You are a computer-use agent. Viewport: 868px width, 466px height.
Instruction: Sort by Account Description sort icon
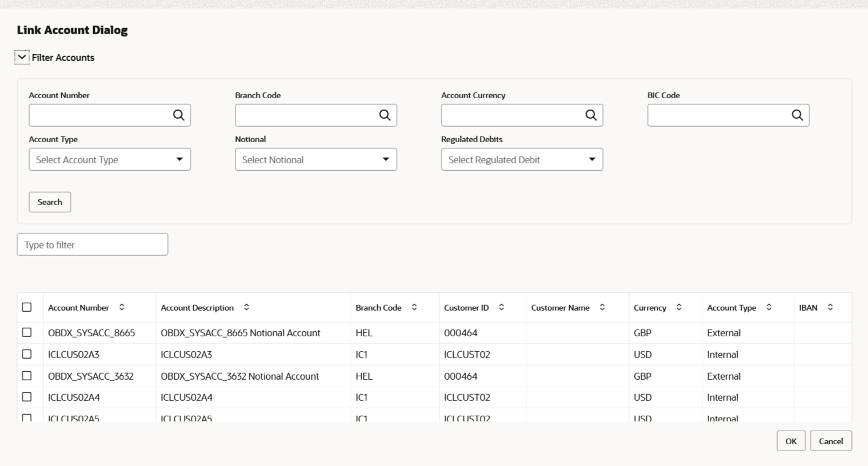point(246,307)
